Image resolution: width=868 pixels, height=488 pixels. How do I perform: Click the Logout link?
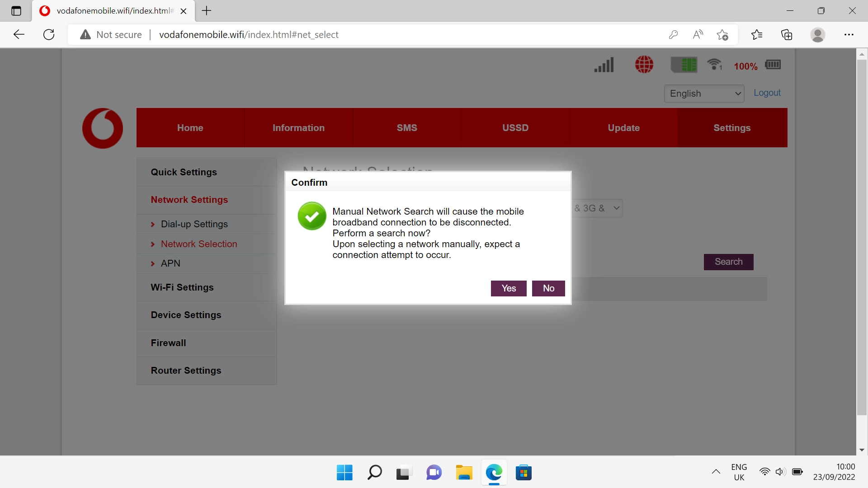point(767,93)
